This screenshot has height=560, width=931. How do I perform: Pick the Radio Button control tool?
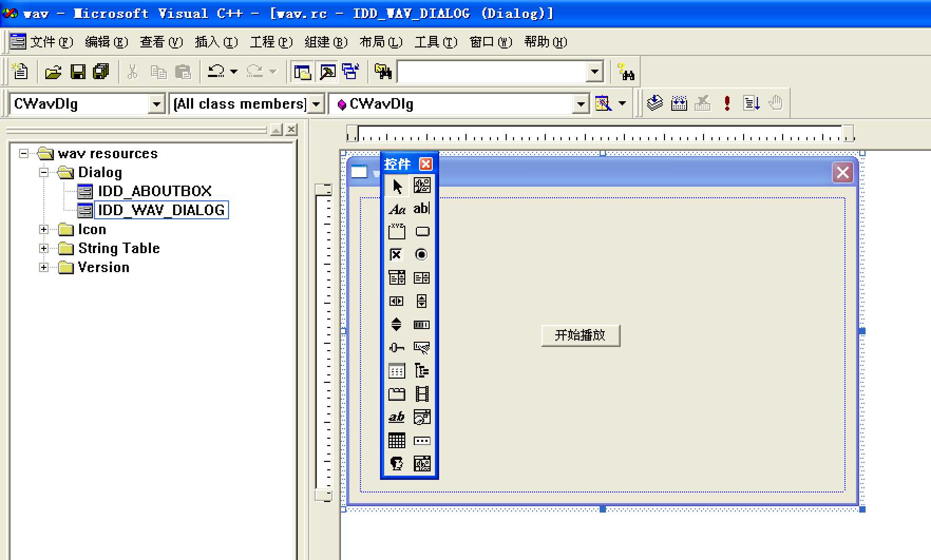(x=422, y=255)
